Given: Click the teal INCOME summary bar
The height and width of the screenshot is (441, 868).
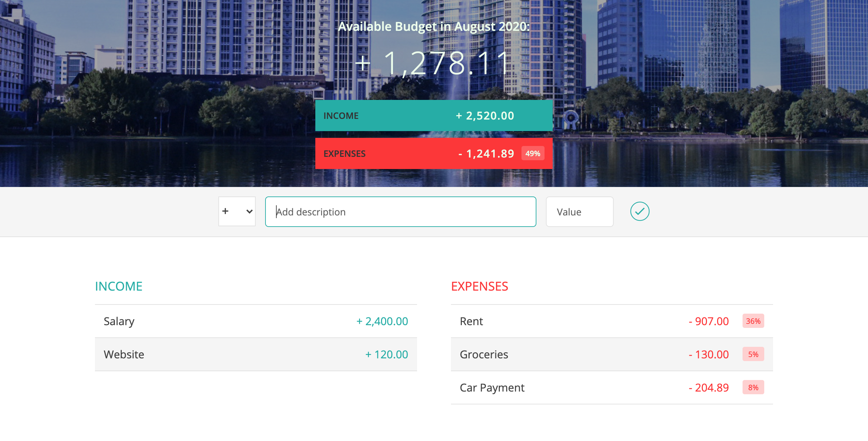Looking at the screenshot, I should click(434, 115).
